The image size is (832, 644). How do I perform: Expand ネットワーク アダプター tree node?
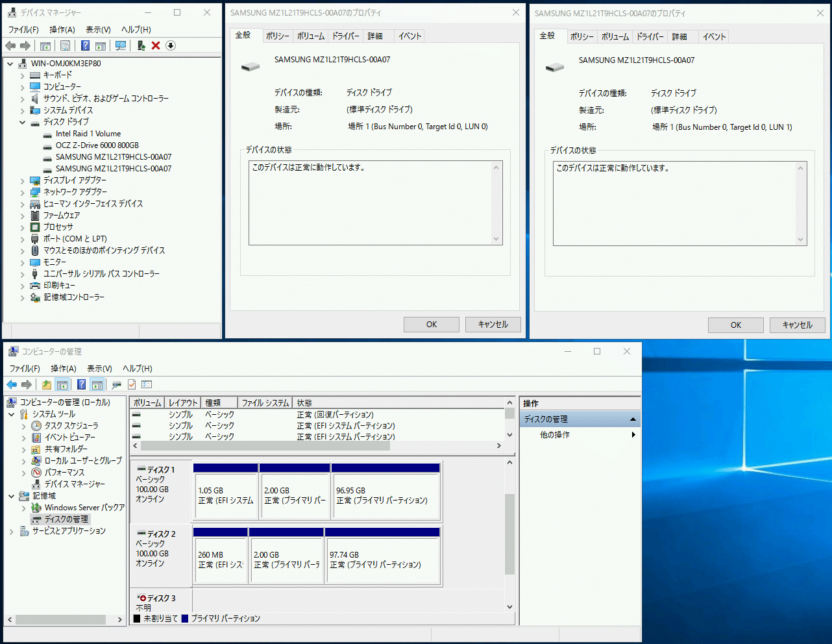pyautogui.click(x=22, y=192)
